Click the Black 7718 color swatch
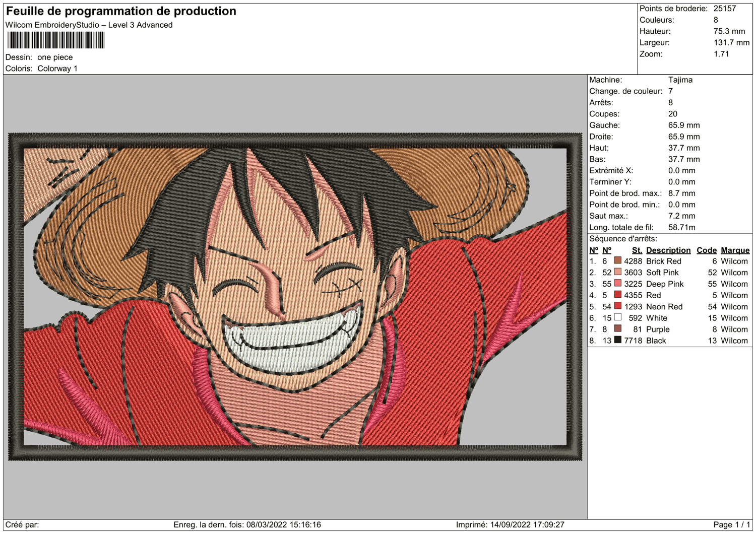The width and height of the screenshot is (756, 534). click(617, 340)
